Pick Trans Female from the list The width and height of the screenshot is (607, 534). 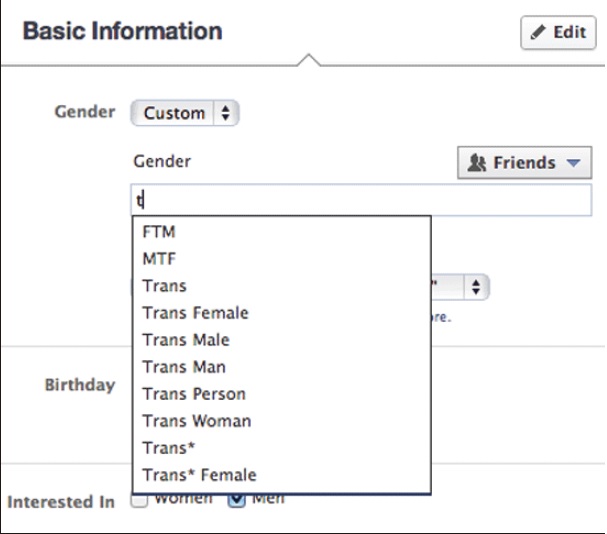pyautogui.click(x=195, y=313)
